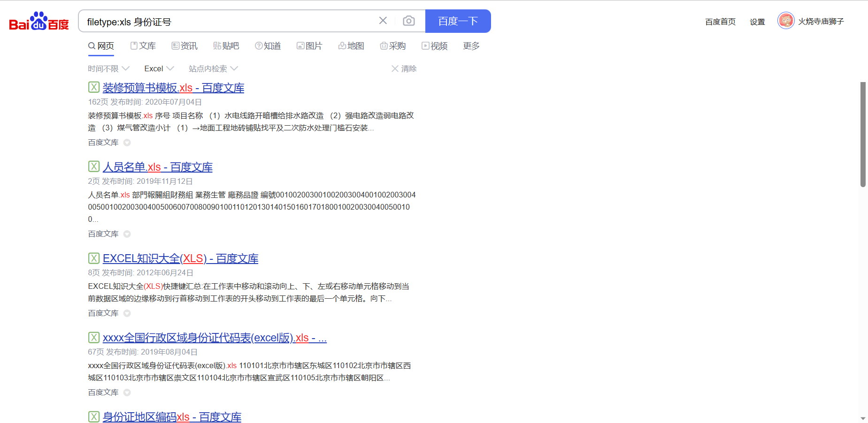
Task: Click the scrollbar down arrow
Action: [x=863, y=418]
